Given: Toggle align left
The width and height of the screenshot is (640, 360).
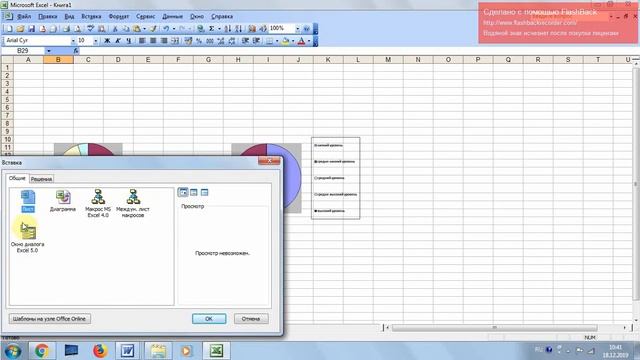Looking at the screenshot, I should [142, 41].
